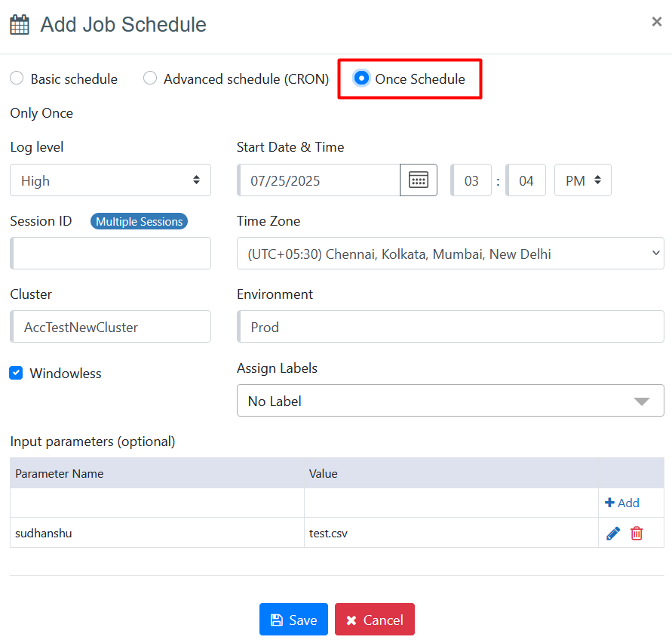672x643 pixels.
Task: Open the calendar date picker icon
Action: tap(419, 180)
